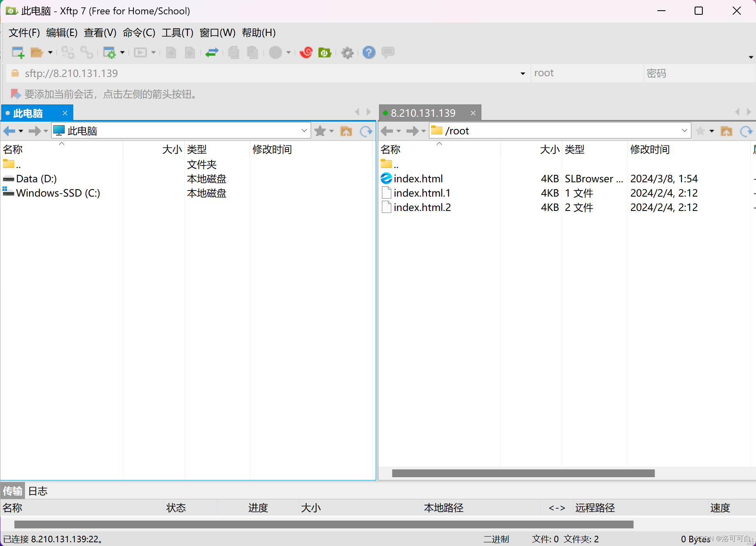Open the 工具(T) menu
The width and height of the screenshot is (756, 546).
click(x=177, y=33)
